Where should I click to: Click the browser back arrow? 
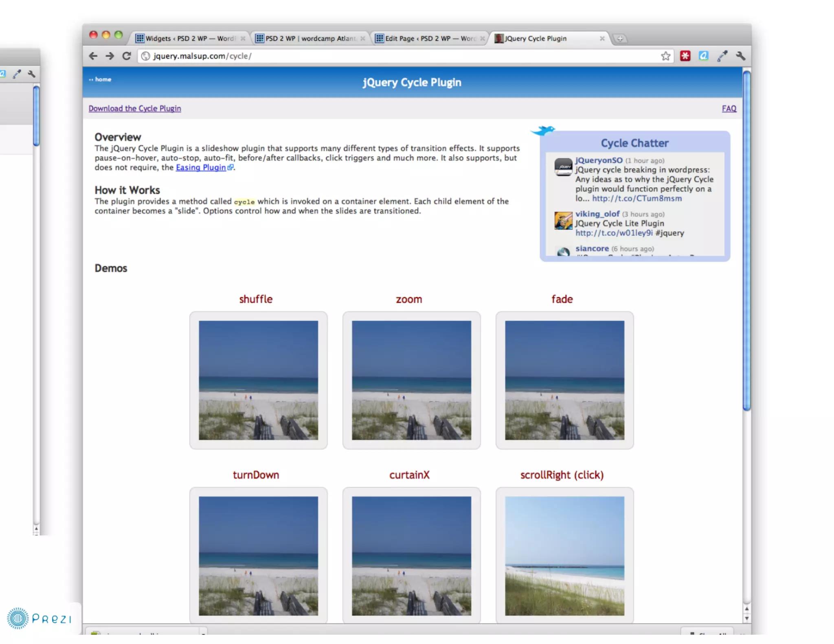point(93,56)
